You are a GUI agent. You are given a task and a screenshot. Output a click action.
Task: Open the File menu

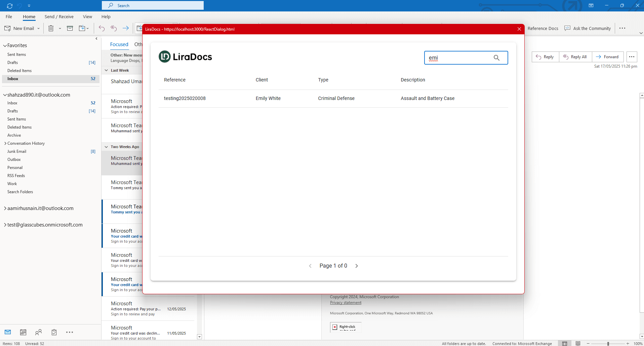[x=9, y=16]
